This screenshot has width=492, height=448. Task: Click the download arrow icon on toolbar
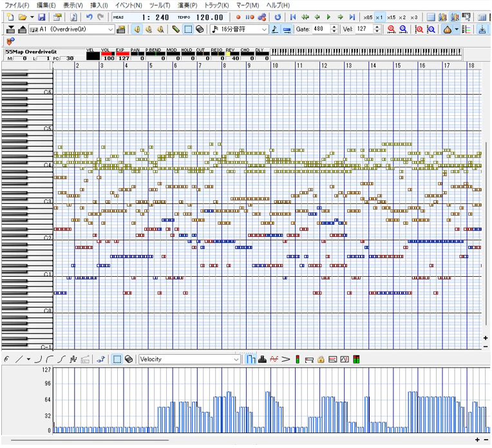pos(482,30)
